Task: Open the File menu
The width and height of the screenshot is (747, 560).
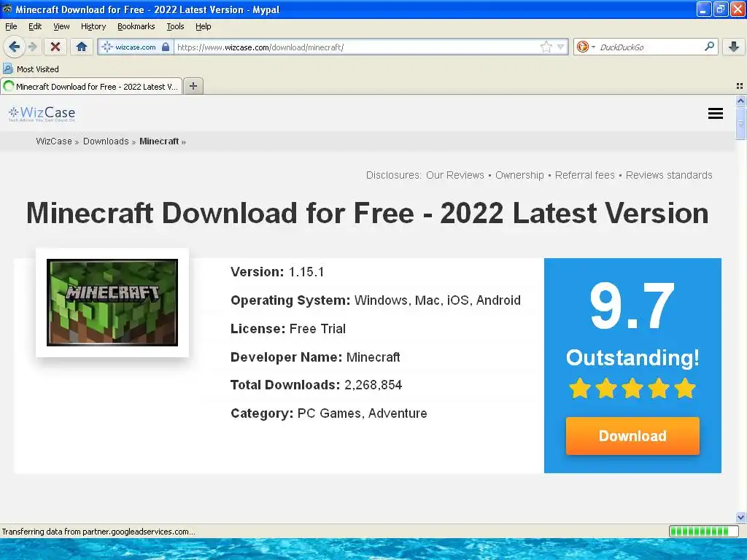Action: click(x=11, y=27)
